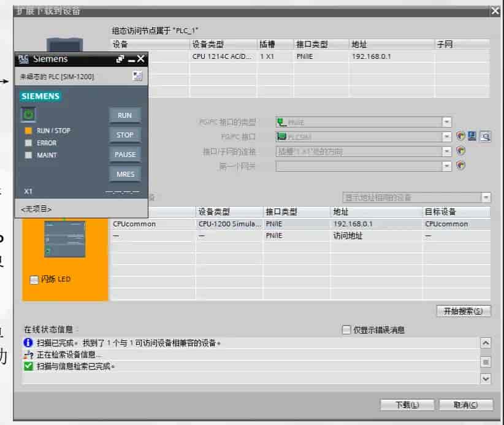Click the 1 X1 slot cell
This screenshot has width=504, height=425.
click(275, 56)
